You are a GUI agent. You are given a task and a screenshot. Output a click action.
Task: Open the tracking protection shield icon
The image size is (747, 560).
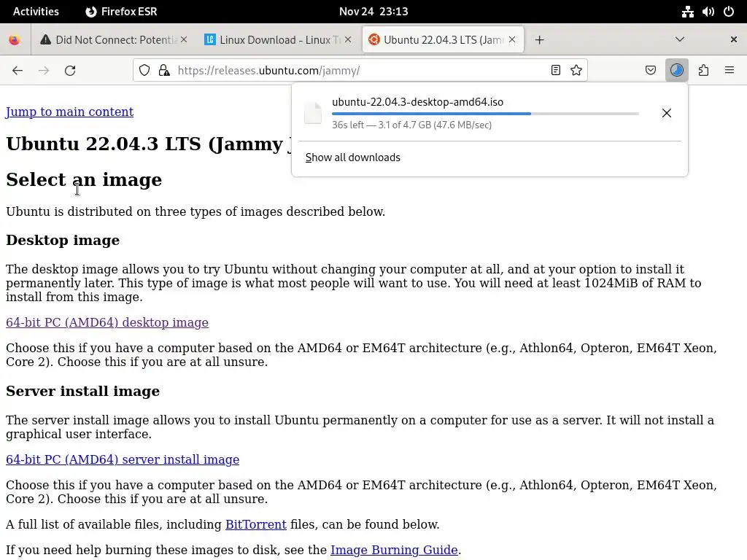[144, 71]
